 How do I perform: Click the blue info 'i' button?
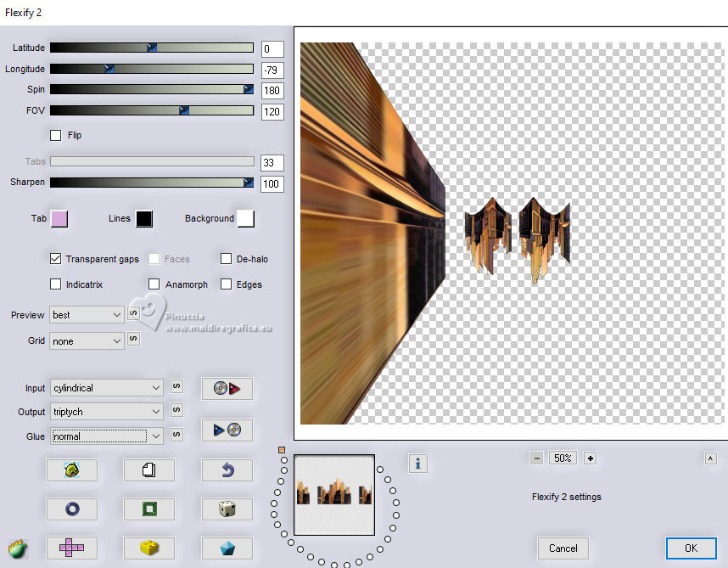click(x=417, y=464)
